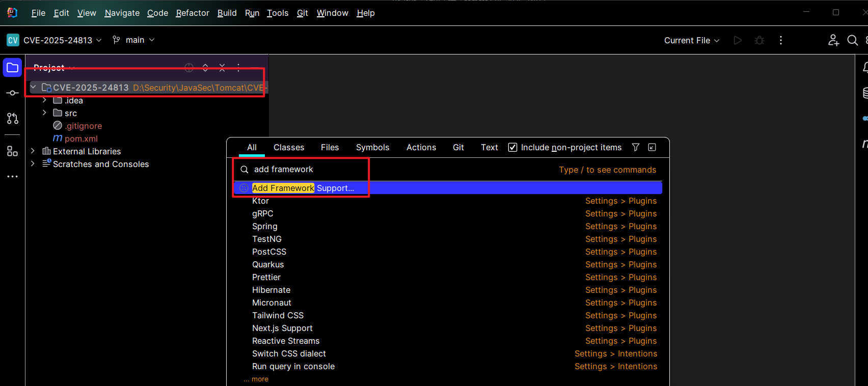Screen dimensions: 868x386
Task: Select Run query in console result
Action: pyautogui.click(x=448, y=366)
